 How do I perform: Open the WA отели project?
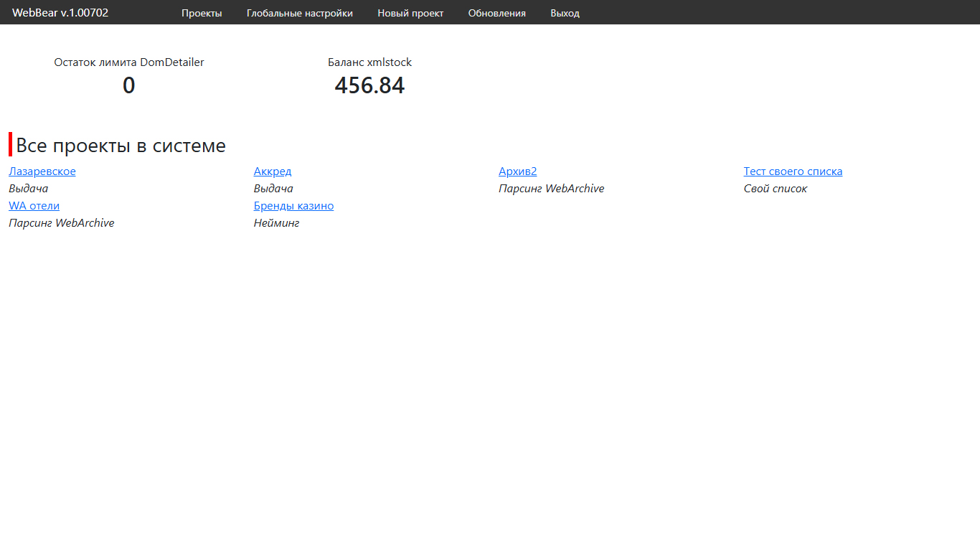34,206
